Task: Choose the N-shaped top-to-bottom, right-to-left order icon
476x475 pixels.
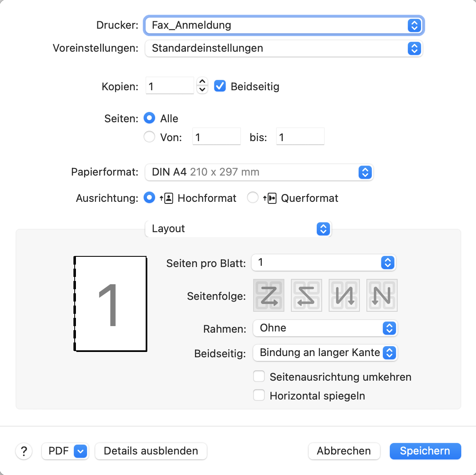Action: [x=382, y=295]
